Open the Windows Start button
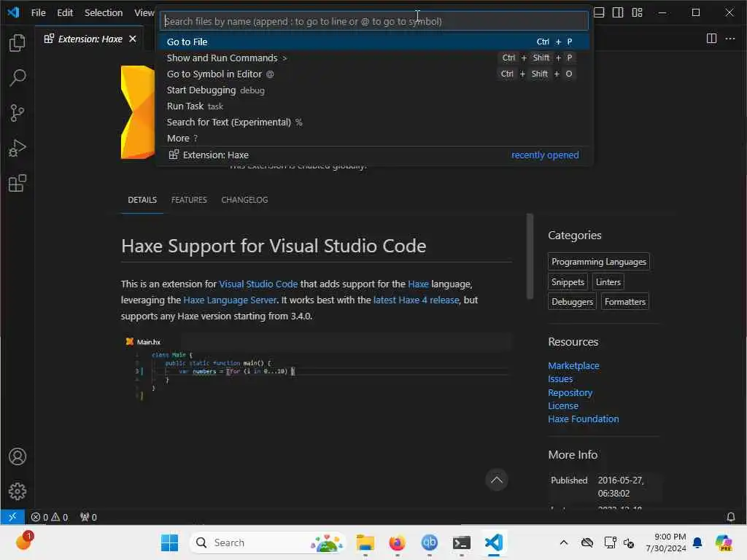This screenshot has height=560, width=747. pyautogui.click(x=169, y=542)
